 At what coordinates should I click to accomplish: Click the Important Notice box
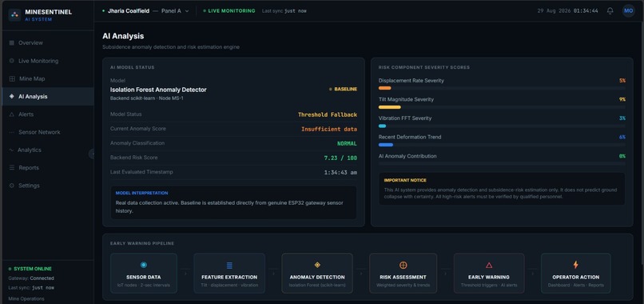click(x=502, y=189)
